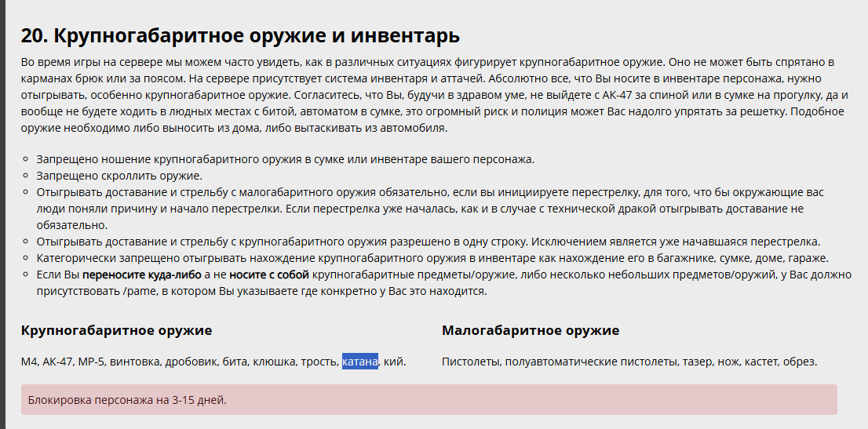
Task: Click the bullet starting with "Категорически запрещено"
Action: tap(432, 258)
